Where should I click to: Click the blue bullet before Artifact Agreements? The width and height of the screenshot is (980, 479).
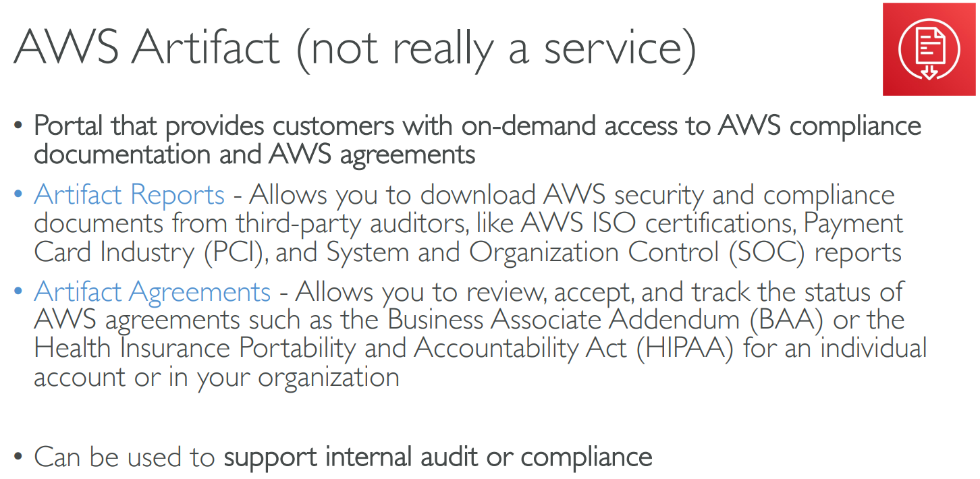[x=19, y=292]
